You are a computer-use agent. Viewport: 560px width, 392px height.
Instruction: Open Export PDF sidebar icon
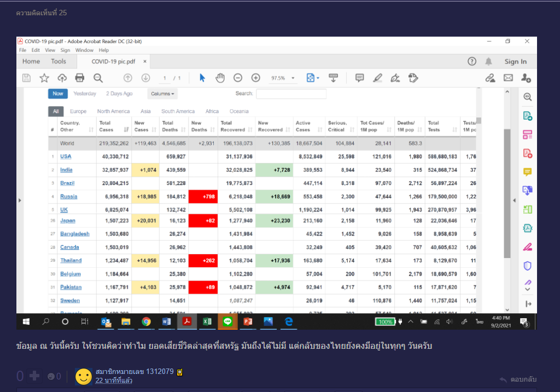pyautogui.click(x=528, y=116)
